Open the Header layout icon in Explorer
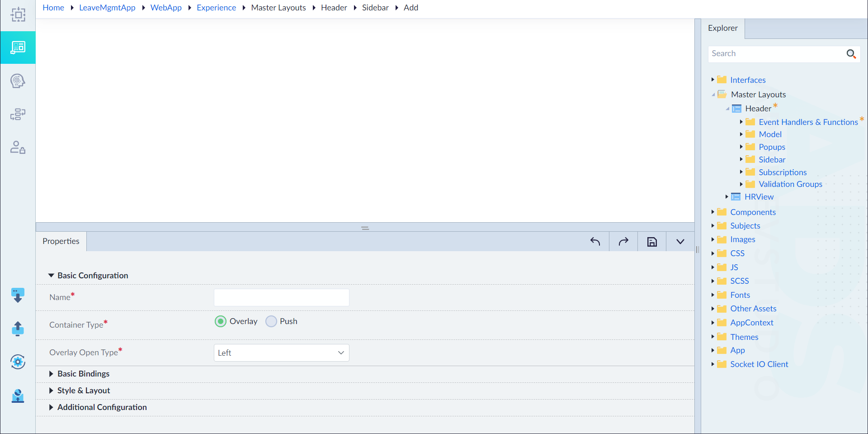868x434 pixels. coord(736,109)
